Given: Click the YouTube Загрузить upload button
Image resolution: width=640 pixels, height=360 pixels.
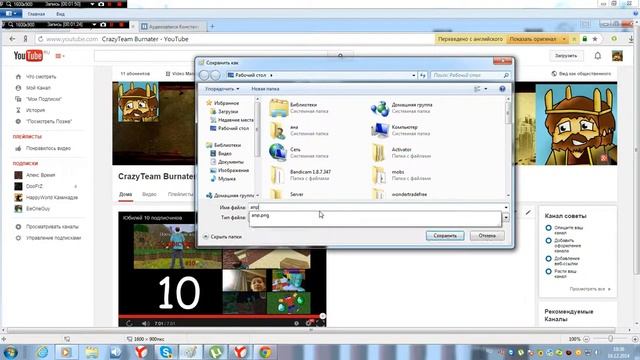Looking at the screenshot, I should pyautogui.click(x=566, y=56).
